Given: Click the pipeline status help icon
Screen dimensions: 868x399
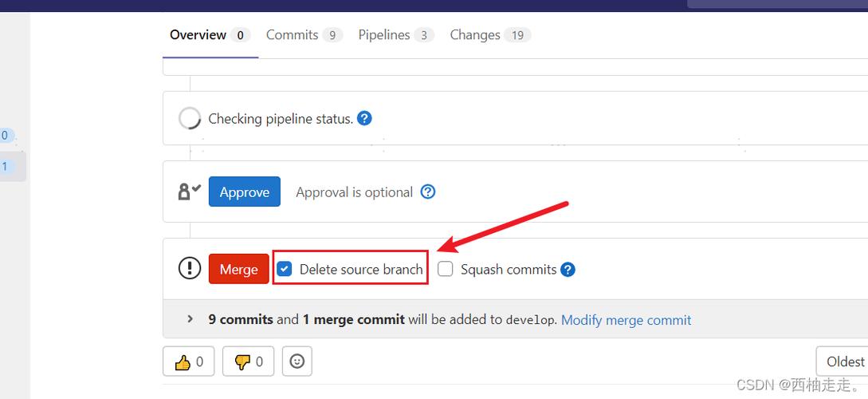Looking at the screenshot, I should click(364, 118).
